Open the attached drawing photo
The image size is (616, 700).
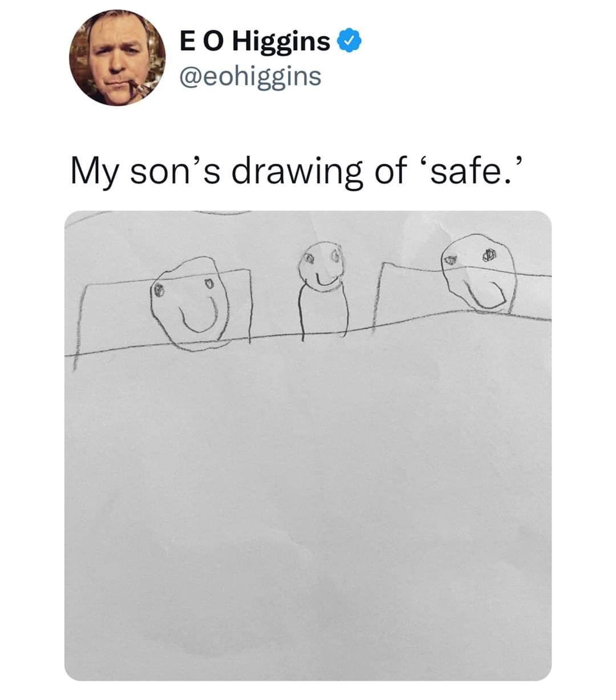[307, 445]
